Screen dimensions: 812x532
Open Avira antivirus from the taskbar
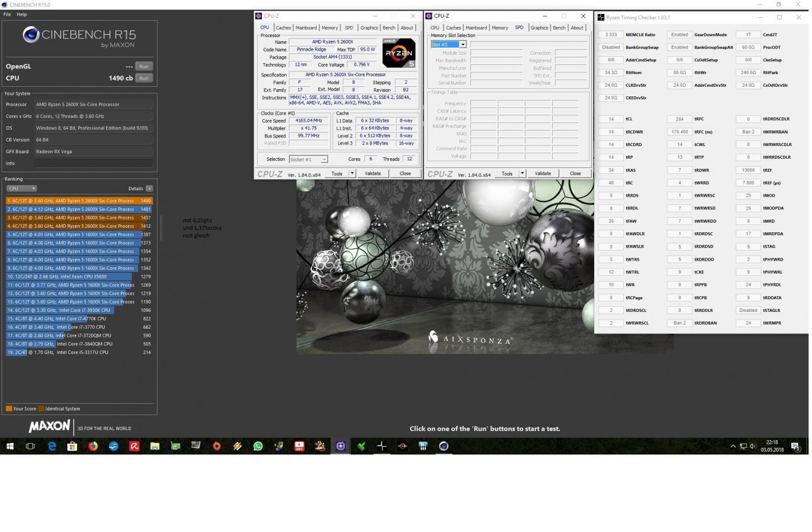134,446
